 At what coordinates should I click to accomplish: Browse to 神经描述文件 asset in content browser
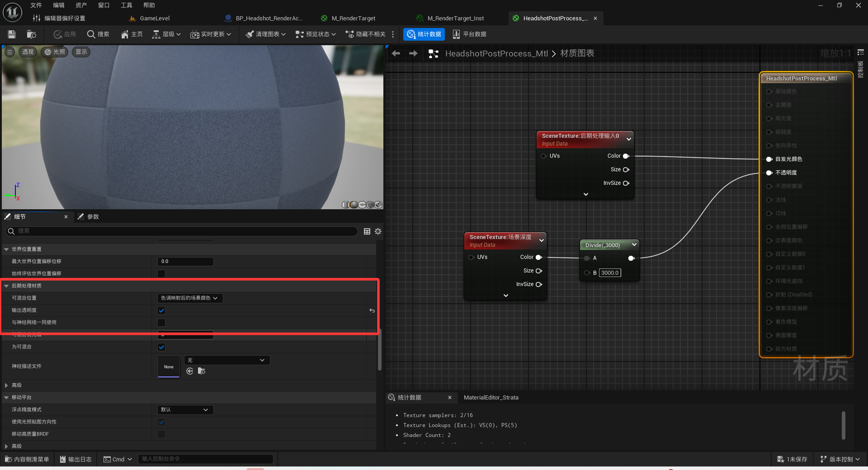[x=202, y=371]
